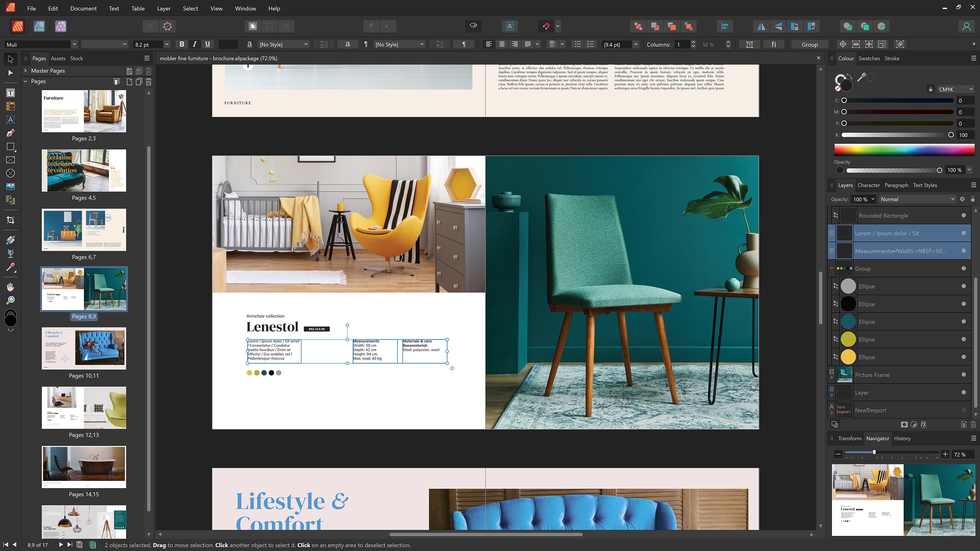Open the snapping magnet options
Viewport: 980px width, 551px height.
coord(558,26)
